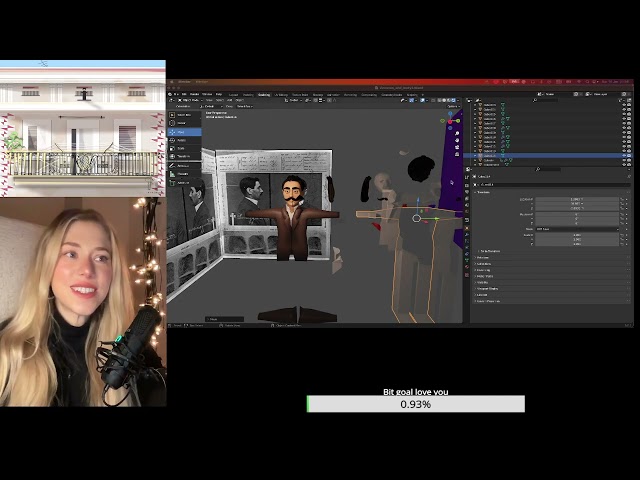Click the blue Z axis on navigation gizmo

click(x=450, y=114)
